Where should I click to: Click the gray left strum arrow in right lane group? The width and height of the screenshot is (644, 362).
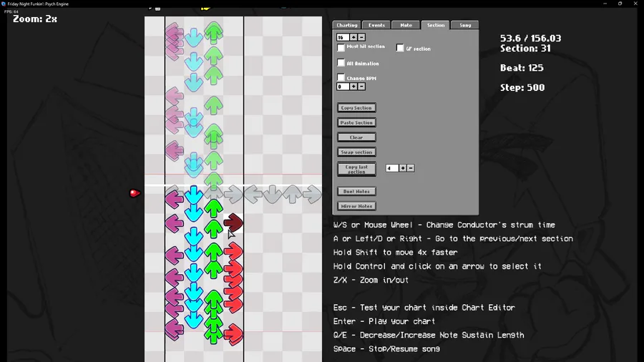point(253,194)
